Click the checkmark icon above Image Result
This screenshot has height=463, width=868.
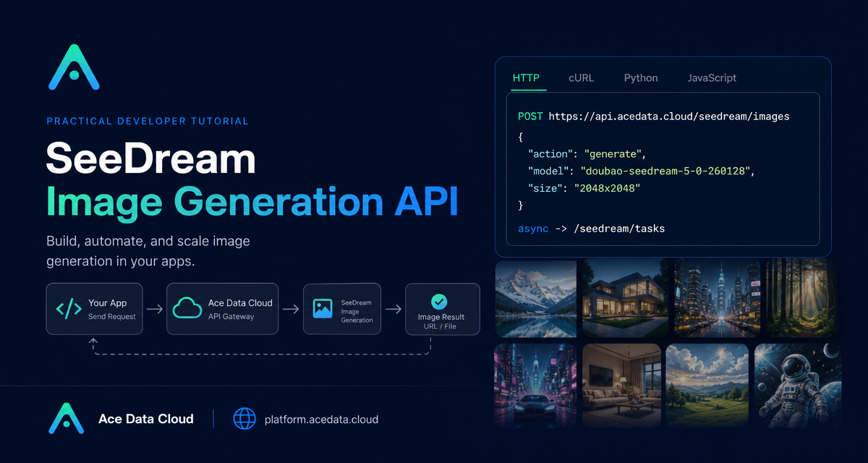[439, 301]
